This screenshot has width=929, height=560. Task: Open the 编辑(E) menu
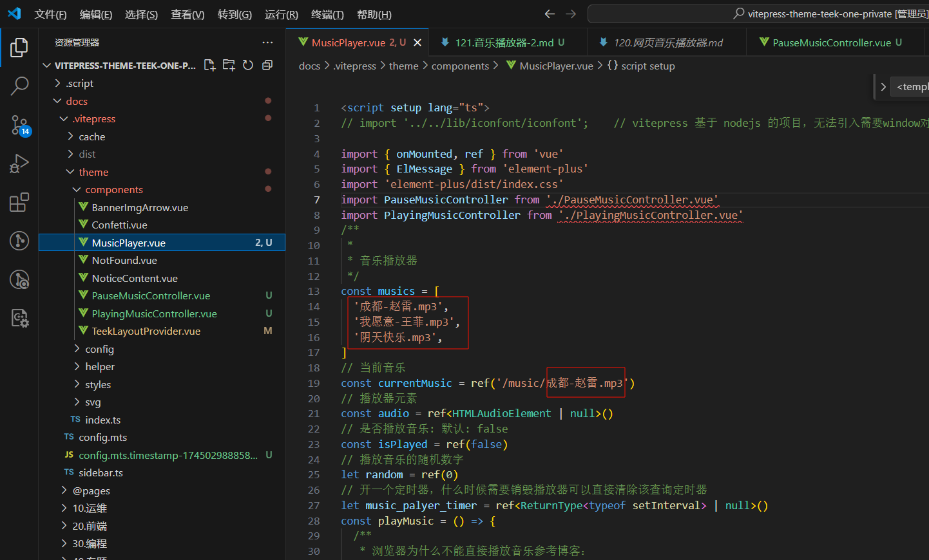(96, 14)
